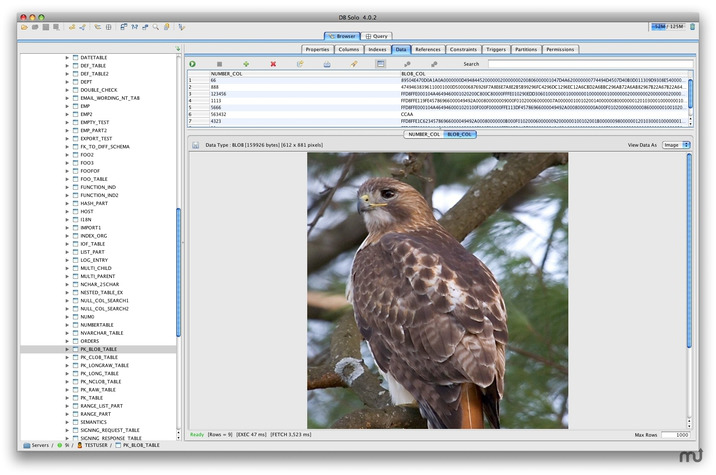Switch to the Query tab

[x=376, y=35]
